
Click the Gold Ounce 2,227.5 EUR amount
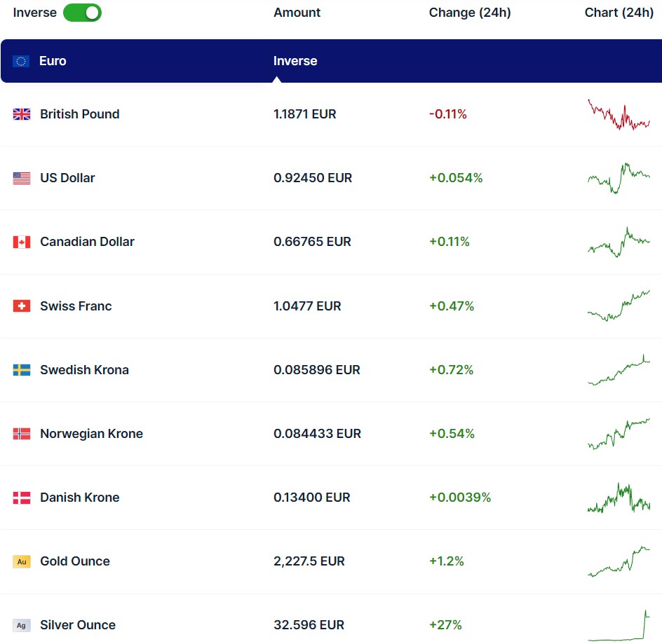(x=309, y=561)
